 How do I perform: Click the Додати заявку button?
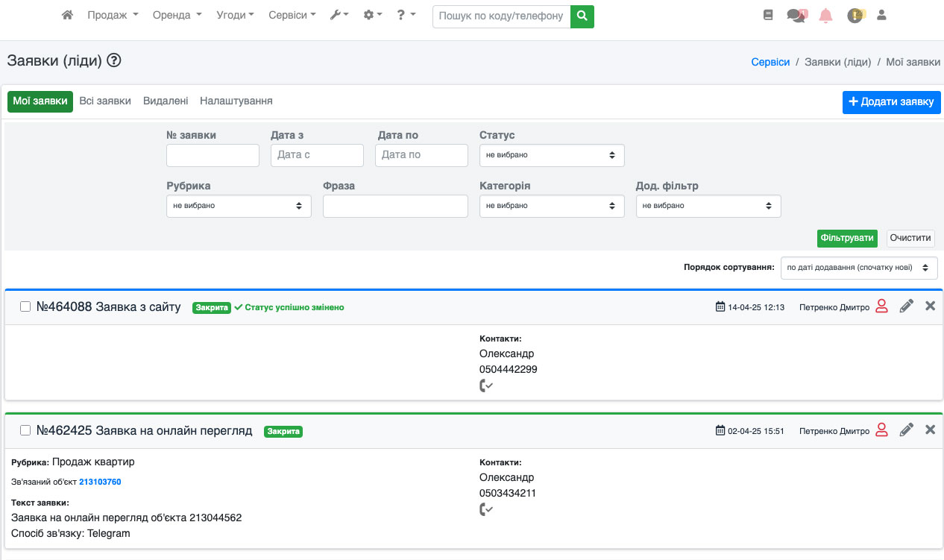891,102
